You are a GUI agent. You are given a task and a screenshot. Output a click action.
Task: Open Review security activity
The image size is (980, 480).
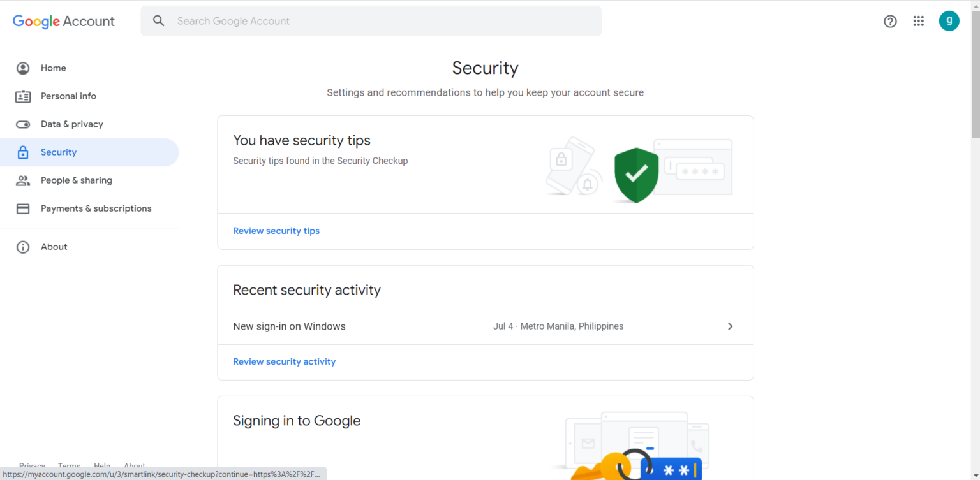click(x=284, y=361)
